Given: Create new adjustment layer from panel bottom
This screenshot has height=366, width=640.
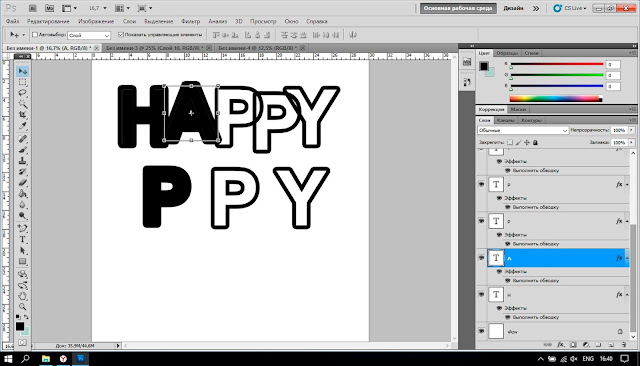Looking at the screenshot, I should (x=586, y=344).
